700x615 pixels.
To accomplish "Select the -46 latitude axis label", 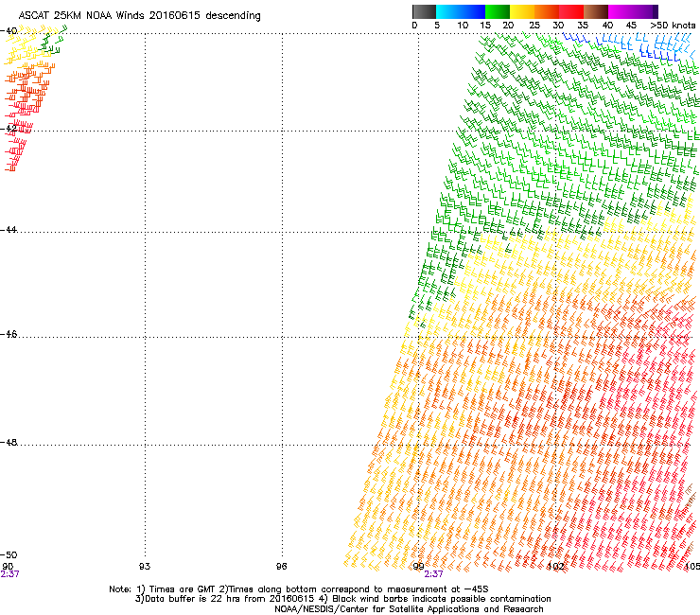I will tap(9, 334).
